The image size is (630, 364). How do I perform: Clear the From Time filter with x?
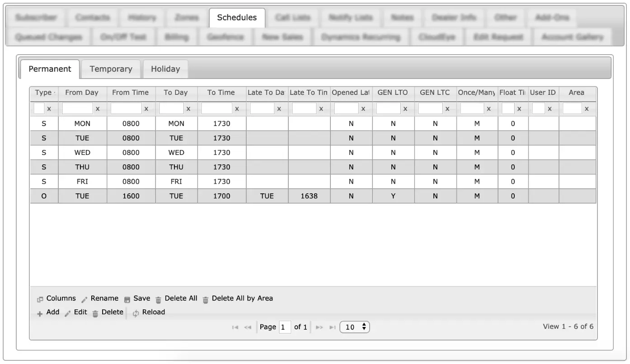pyautogui.click(x=146, y=109)
